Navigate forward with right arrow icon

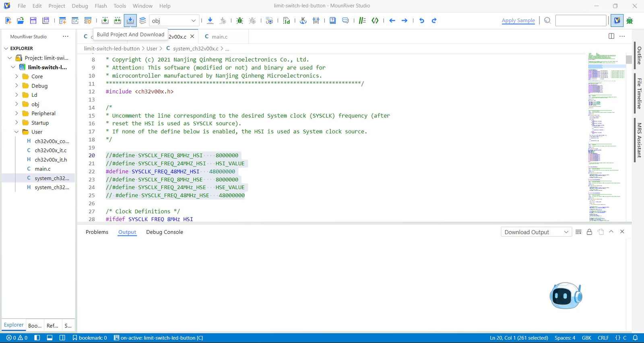tap(405, 21)
